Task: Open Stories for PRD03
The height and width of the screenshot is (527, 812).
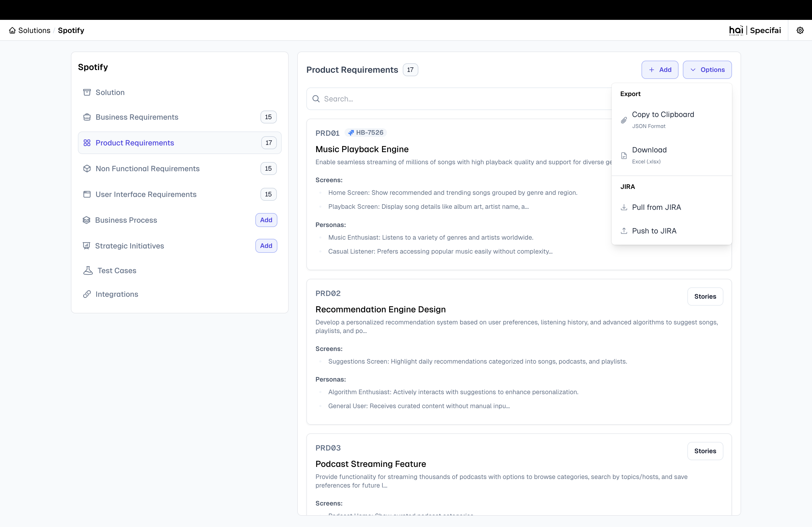Action: pyautogui.click(x=705, y=451)
